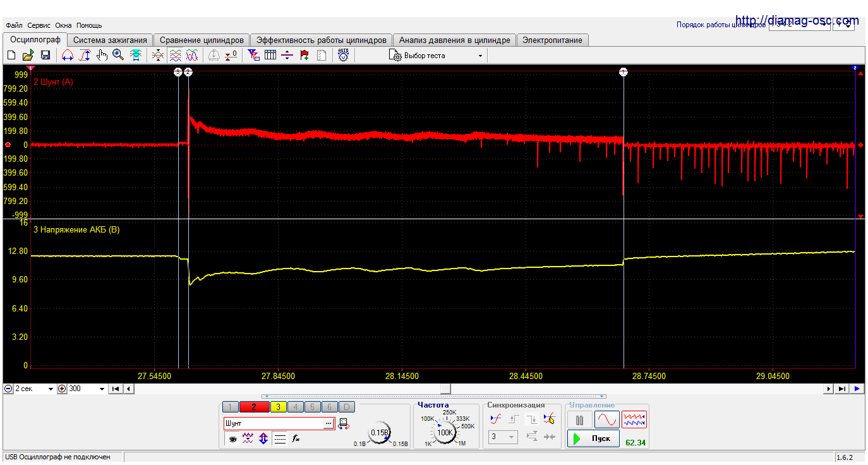Open the Файл menu
This screenshot has width=868, height=465.
tap(14, 25)
